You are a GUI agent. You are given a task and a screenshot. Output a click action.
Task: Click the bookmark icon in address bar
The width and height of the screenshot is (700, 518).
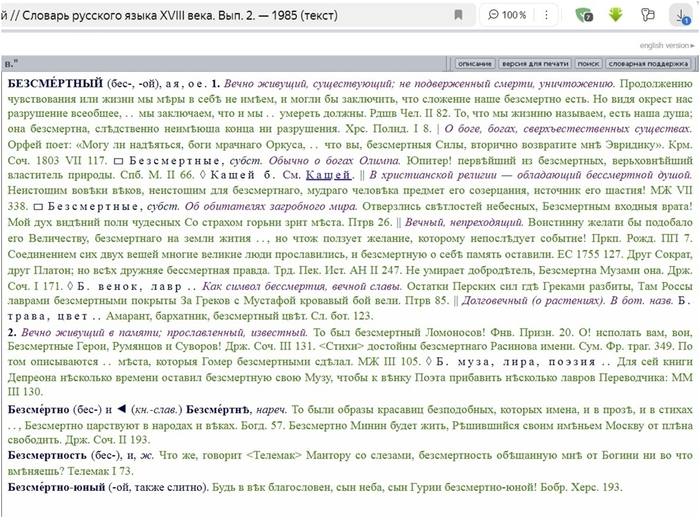pos(458,15)
